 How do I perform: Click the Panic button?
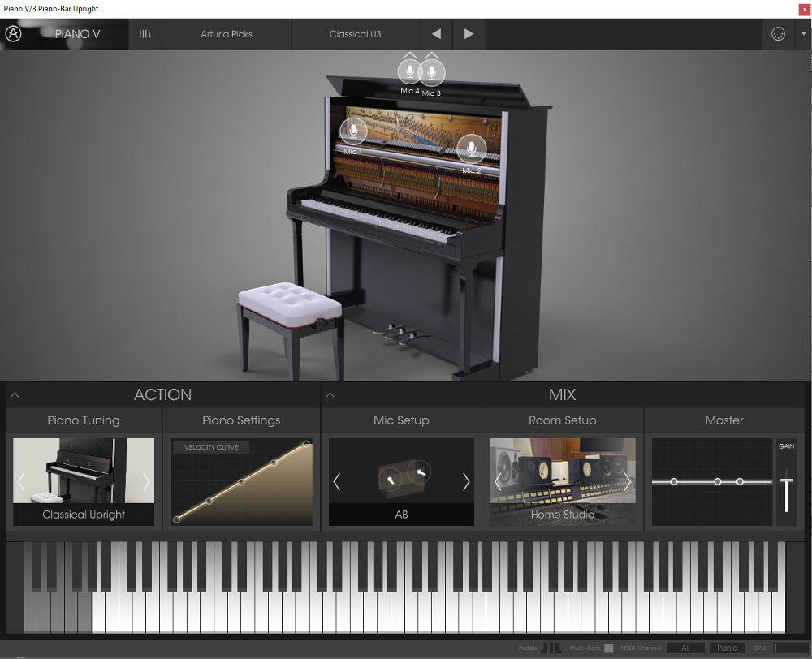pyautogui.click(x=727, y=648)
